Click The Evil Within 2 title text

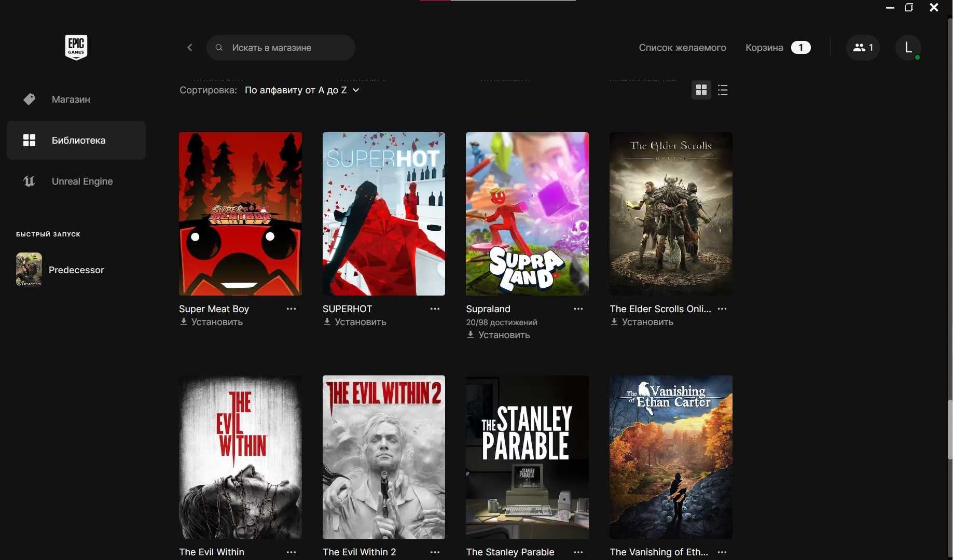pyautogui.click(x=359, y=552)
